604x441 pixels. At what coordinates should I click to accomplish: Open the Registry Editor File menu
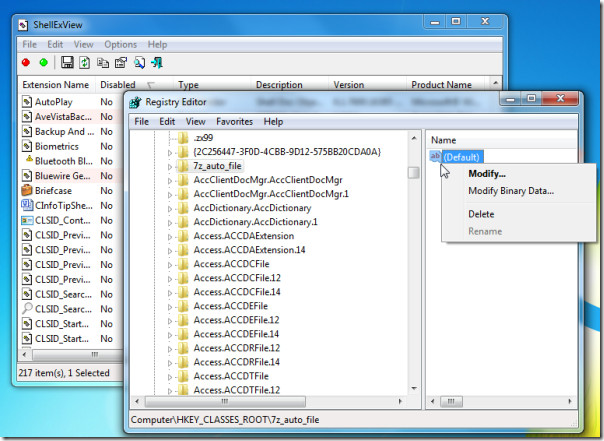141,122
